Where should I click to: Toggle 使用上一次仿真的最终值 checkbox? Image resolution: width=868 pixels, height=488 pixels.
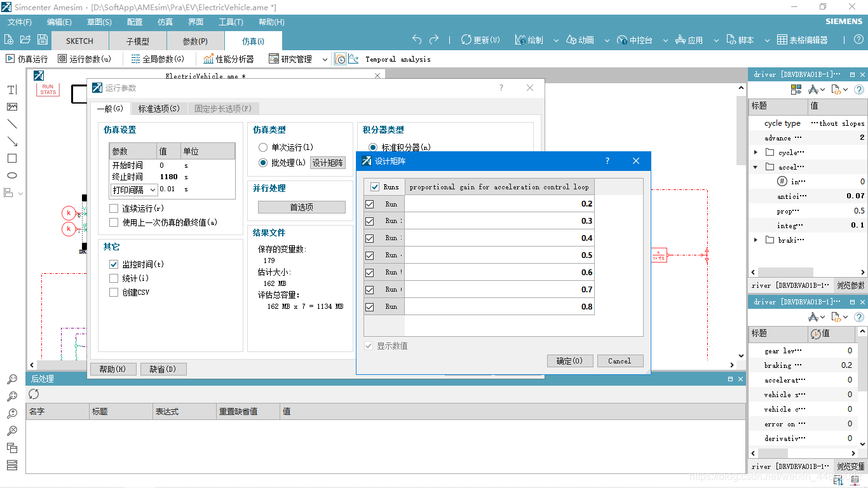pos(114,222)
